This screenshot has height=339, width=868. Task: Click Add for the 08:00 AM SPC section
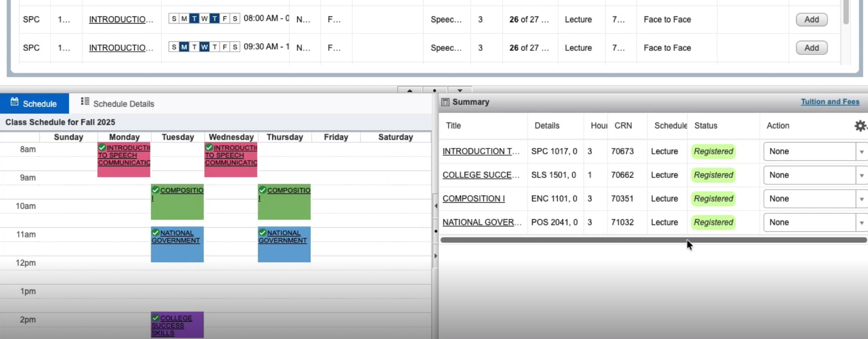click(811, 20)
